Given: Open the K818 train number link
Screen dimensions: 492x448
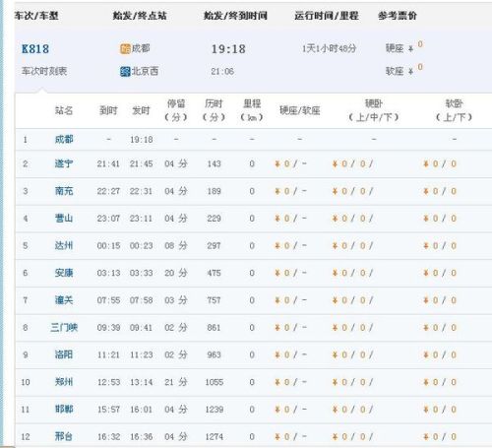Looking at the screenshot, I should click(x=35, y=49).
